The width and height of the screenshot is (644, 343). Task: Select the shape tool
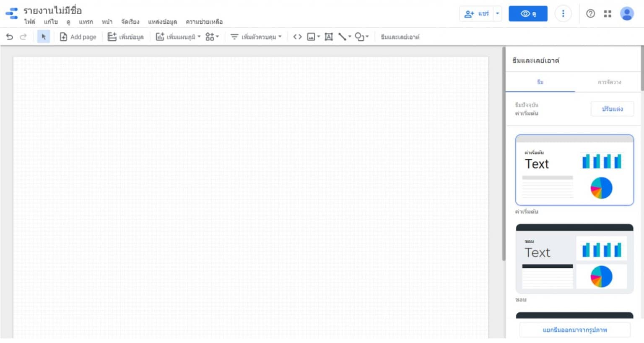[x=360, y=37]
